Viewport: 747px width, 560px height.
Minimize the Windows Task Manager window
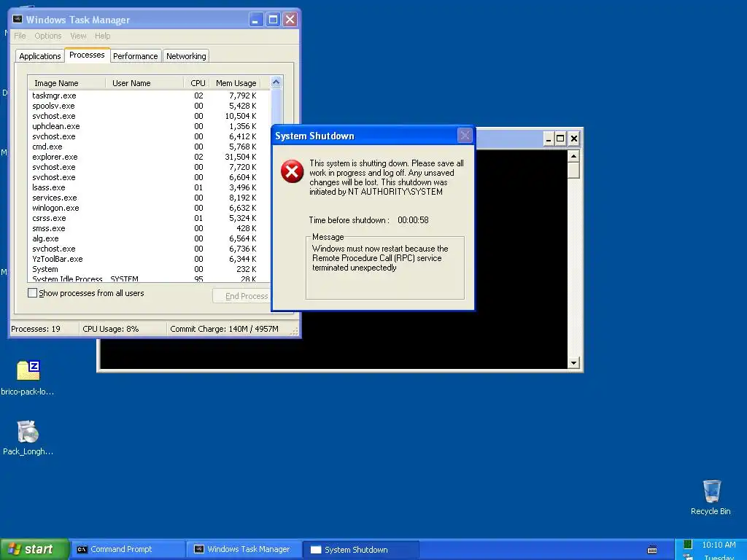[x=256, y=20]
